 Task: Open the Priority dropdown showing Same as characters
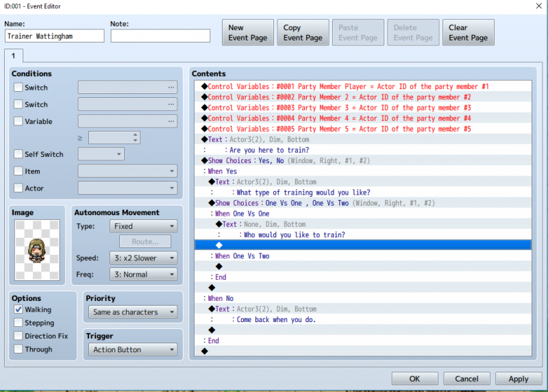click(133, 312)
